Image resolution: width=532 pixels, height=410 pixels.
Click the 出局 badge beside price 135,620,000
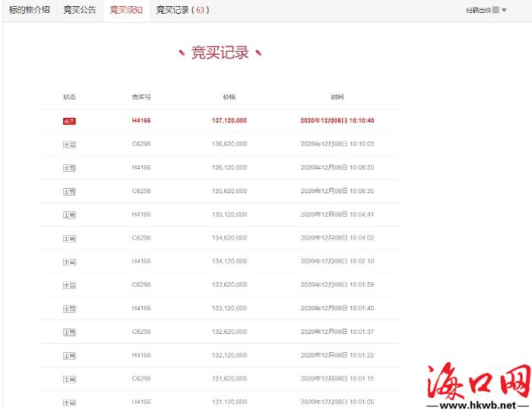(x=69, y=192)
